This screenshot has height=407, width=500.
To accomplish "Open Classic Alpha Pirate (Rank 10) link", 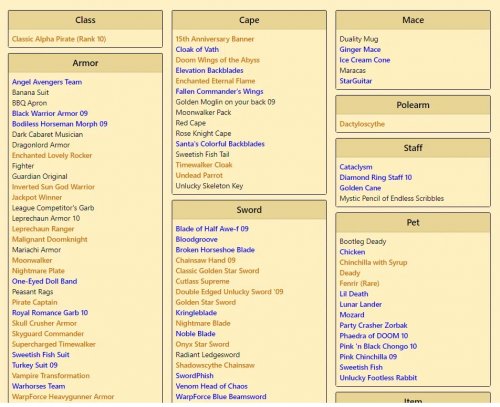I will click(x=59, y=39).
